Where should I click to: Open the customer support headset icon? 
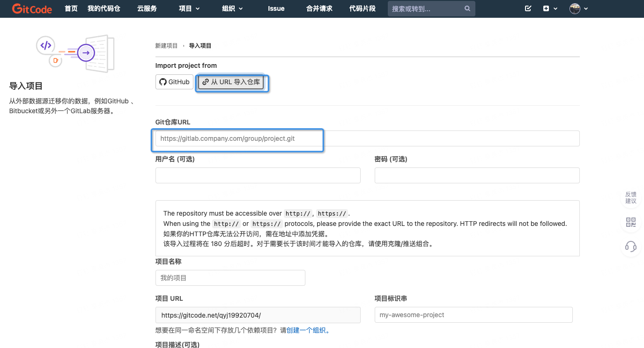coord(630,246)
